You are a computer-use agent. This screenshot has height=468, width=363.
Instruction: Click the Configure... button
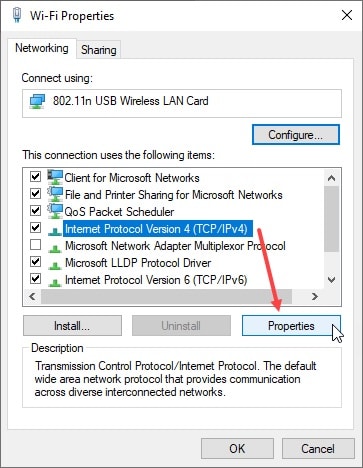tap(296, 135)
